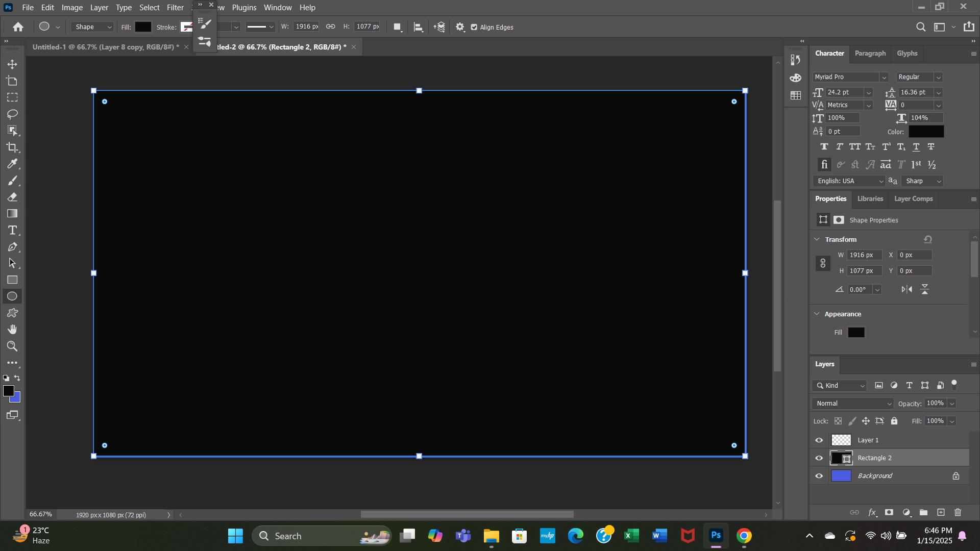Hide Layer 1 visibility eye
Viewport: 980px width, 551px height.
click(x=819, y=440)
